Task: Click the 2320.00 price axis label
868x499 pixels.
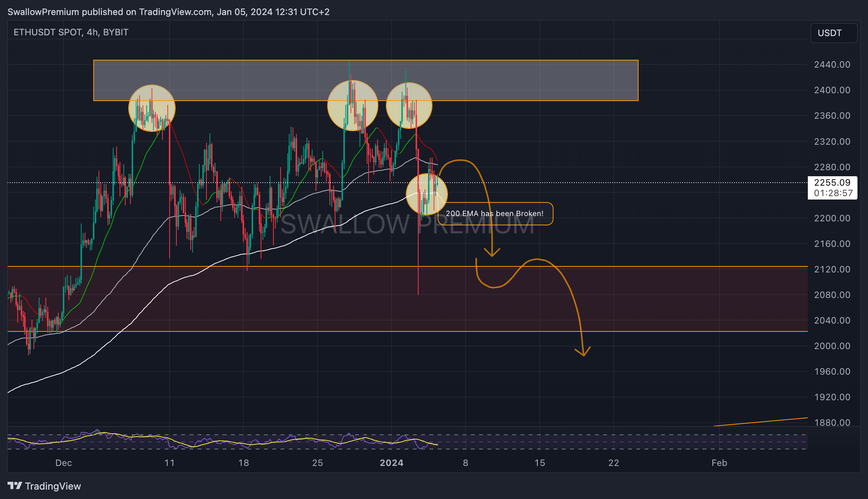Action: point(832,142)
